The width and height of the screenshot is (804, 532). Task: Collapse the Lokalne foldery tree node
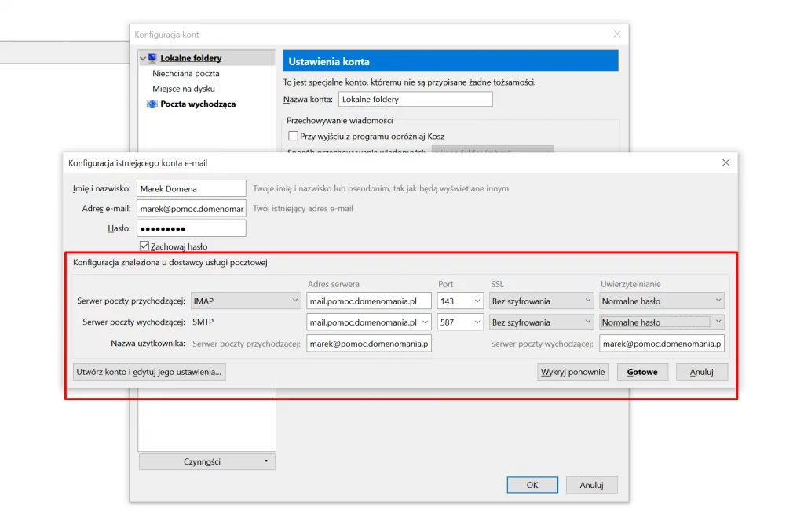pos(142,58)
